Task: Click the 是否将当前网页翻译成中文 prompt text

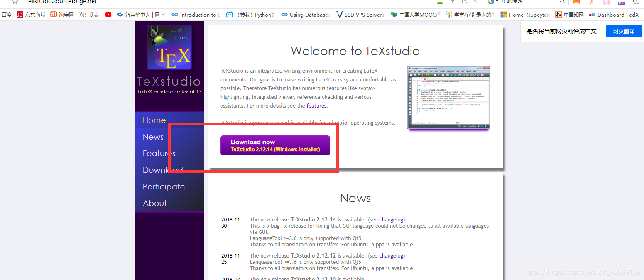Action: click(x=562, y=31)
